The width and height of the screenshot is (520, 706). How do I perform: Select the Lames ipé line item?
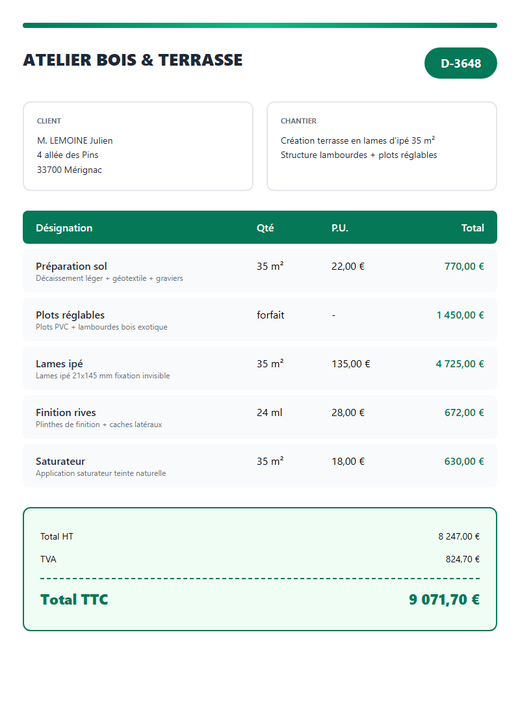(260, 368)
